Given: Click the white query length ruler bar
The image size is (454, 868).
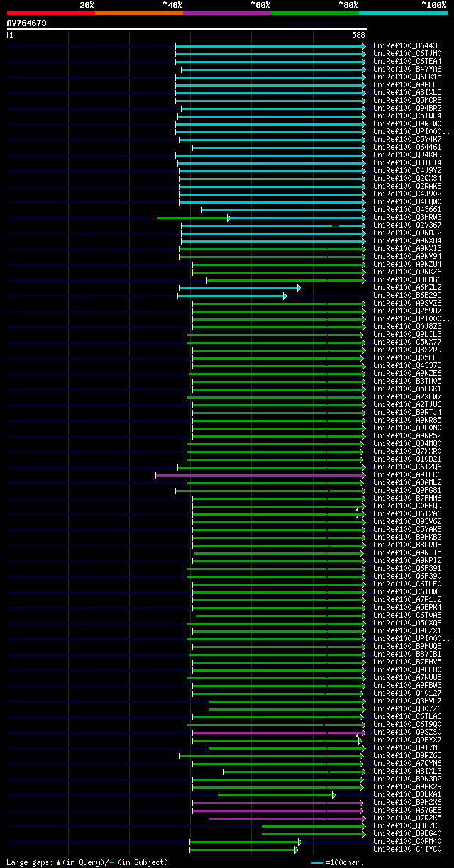Looking at the screenshot, I should tap(187, 29).
